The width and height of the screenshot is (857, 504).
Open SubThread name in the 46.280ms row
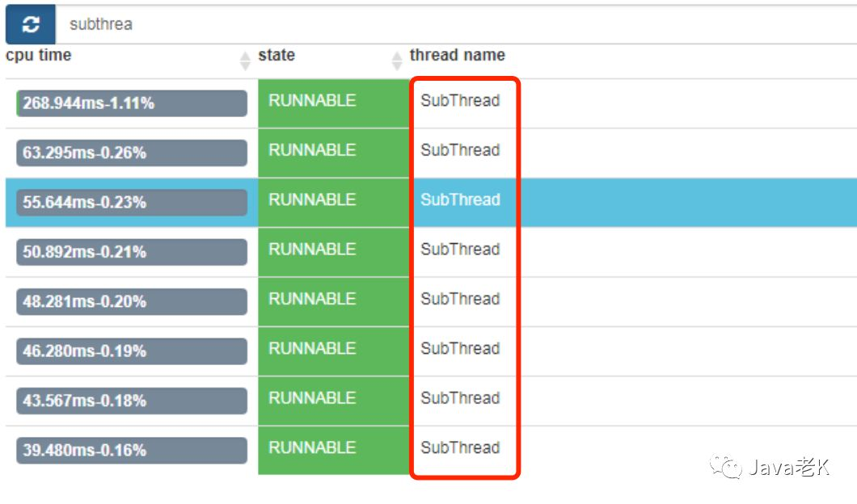click(x=460, y=348)
